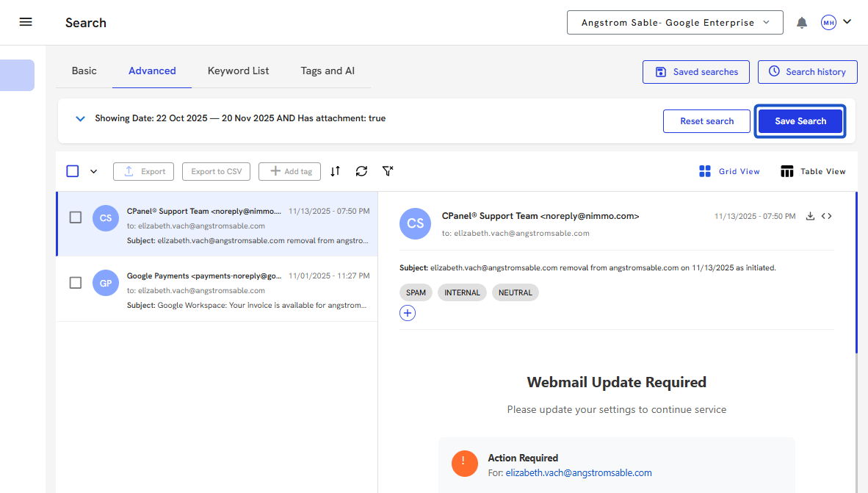Viewport: 868px width, 493px height.
Task: Add a tag with the plus circle
Action: coord(408,313)
